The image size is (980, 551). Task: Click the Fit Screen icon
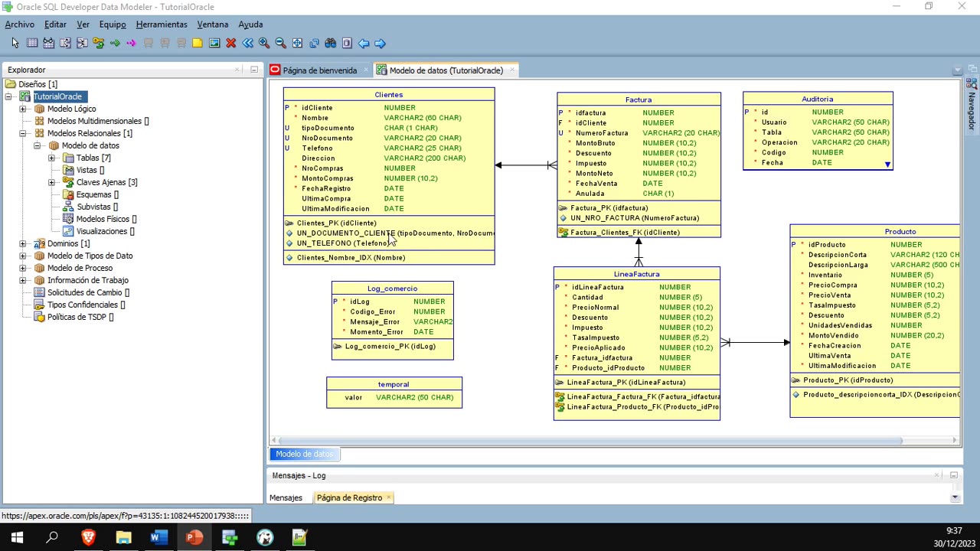click(x=297, y=44)
